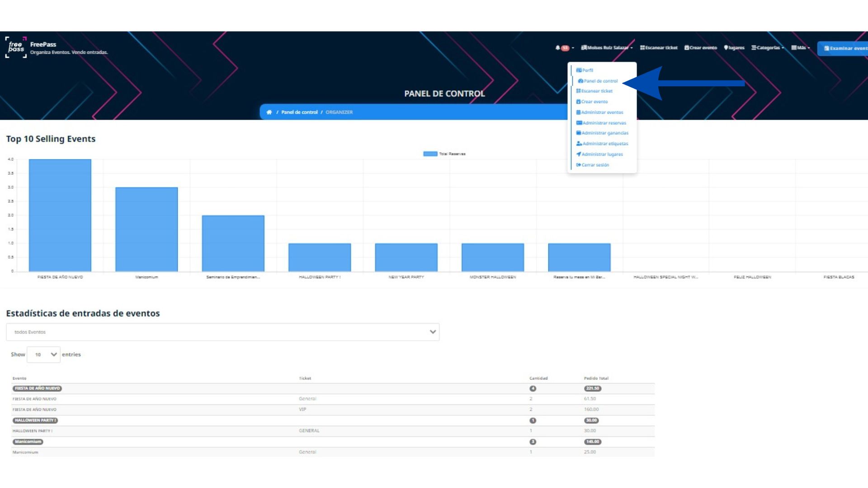Change the Show entries value from 10
This screenshot has height=488, width=868.
pos(43,354)
